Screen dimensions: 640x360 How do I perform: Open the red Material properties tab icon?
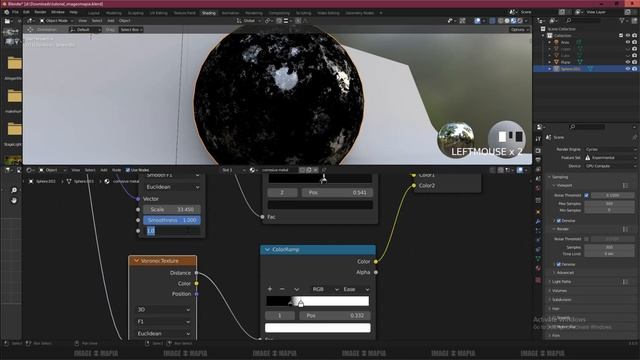click(x=538, y=267)
